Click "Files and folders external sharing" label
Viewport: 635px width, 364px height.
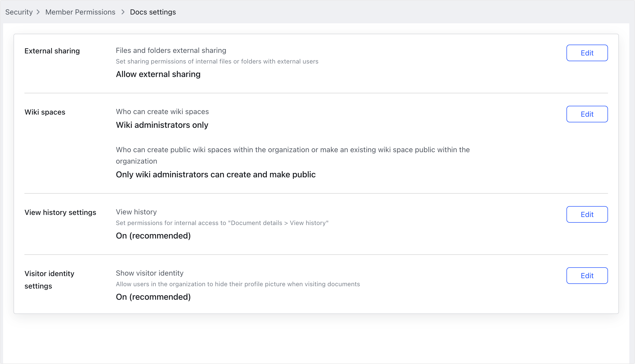click(x=171, y=50)
